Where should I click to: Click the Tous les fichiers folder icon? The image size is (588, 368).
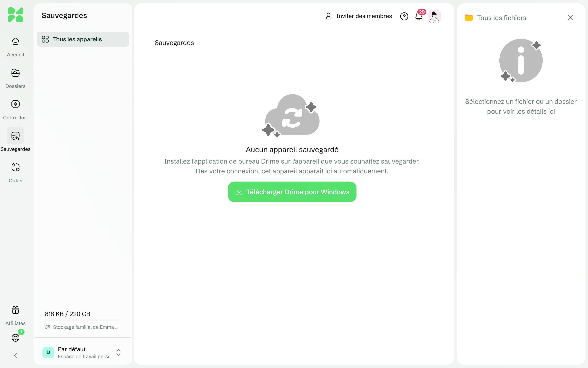point(469,18)
